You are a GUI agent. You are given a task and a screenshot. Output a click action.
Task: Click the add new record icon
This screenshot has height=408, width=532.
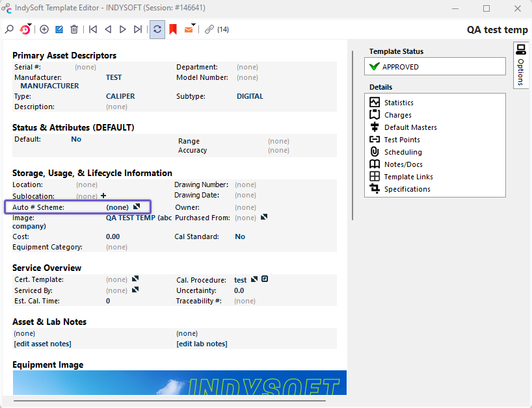[x=44, y=29]
